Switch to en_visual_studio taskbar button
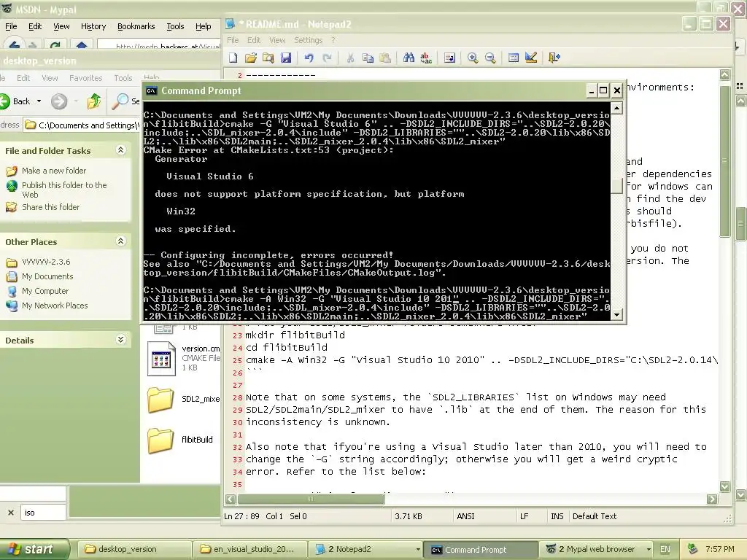Viewport: 747px width, 560px height. click(x=249, y=549)
